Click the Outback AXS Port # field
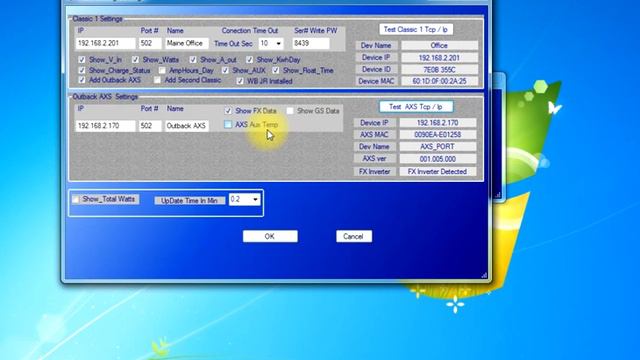The width and height of the screenshot is (640, 360). coord(150,126)
